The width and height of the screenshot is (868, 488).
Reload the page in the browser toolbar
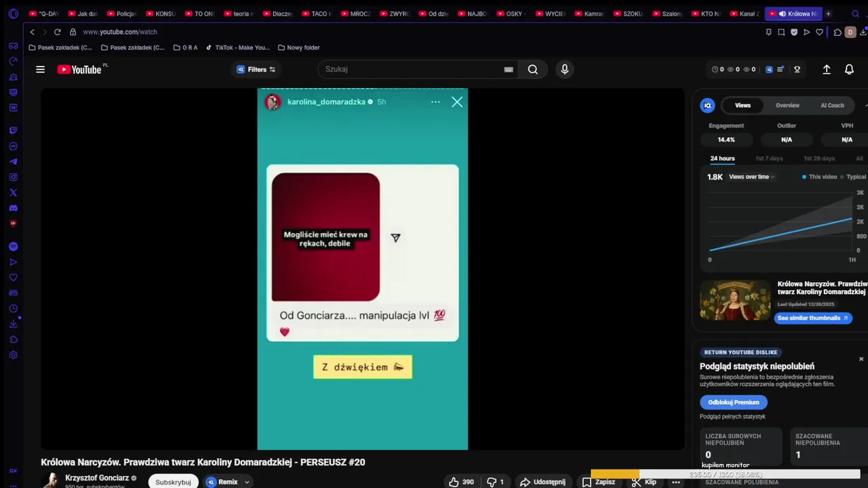click(57, 32)
